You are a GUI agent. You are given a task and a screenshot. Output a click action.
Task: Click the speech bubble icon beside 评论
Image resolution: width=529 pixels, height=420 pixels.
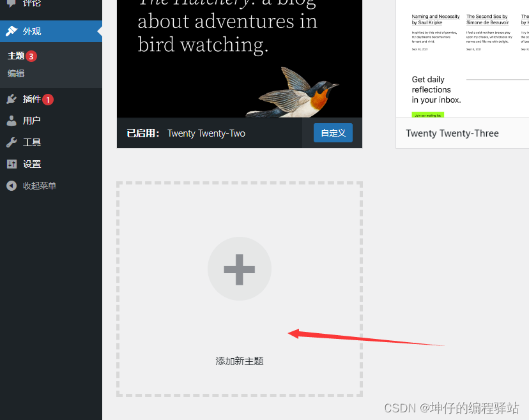coord(11,3)
